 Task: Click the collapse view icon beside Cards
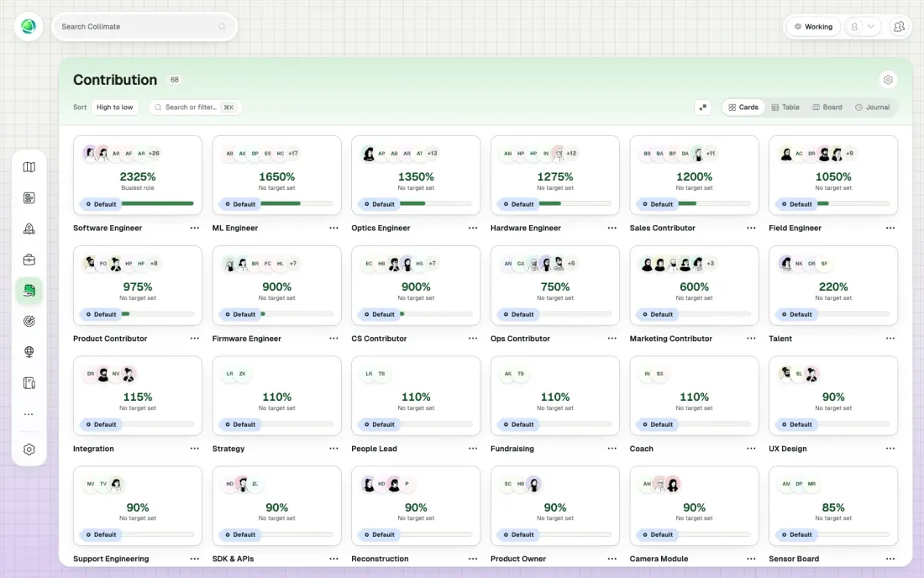pyautogui.click(x=702, y=108)
